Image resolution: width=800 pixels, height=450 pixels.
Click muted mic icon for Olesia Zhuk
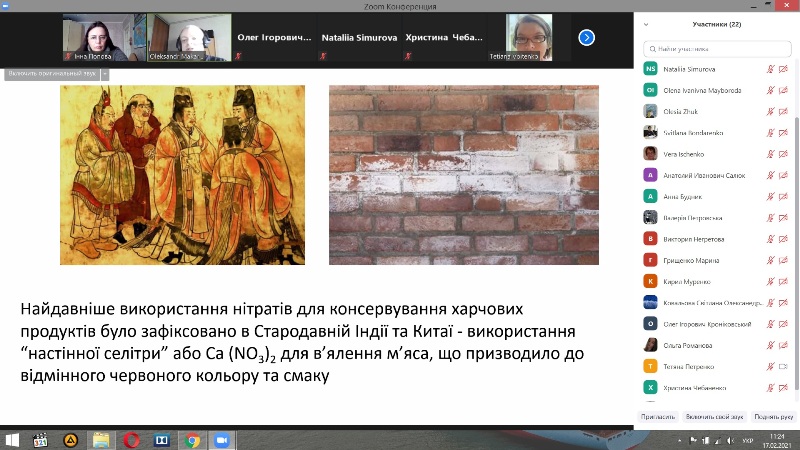click(770, 111)
